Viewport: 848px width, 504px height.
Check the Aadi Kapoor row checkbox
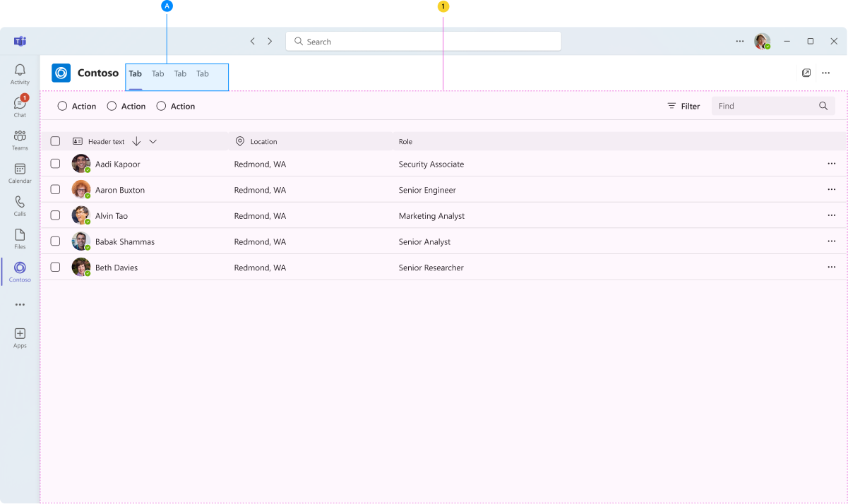coord(55,164)
